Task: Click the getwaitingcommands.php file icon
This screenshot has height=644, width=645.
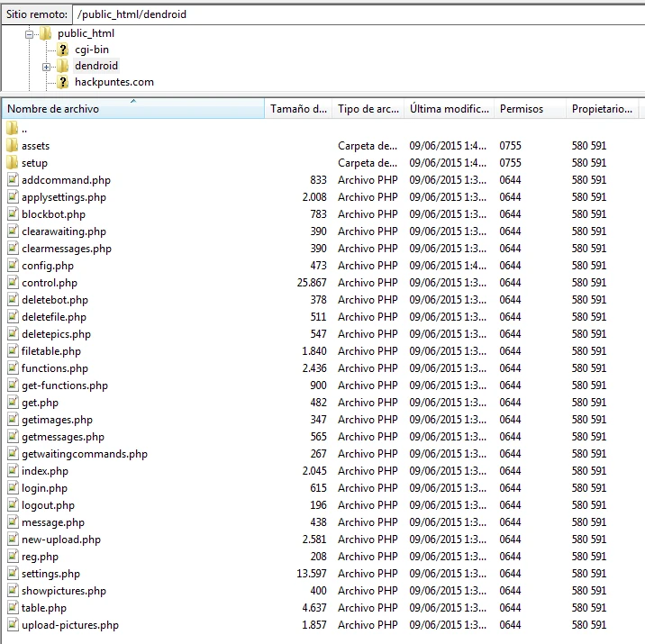Action: (14, 454)
